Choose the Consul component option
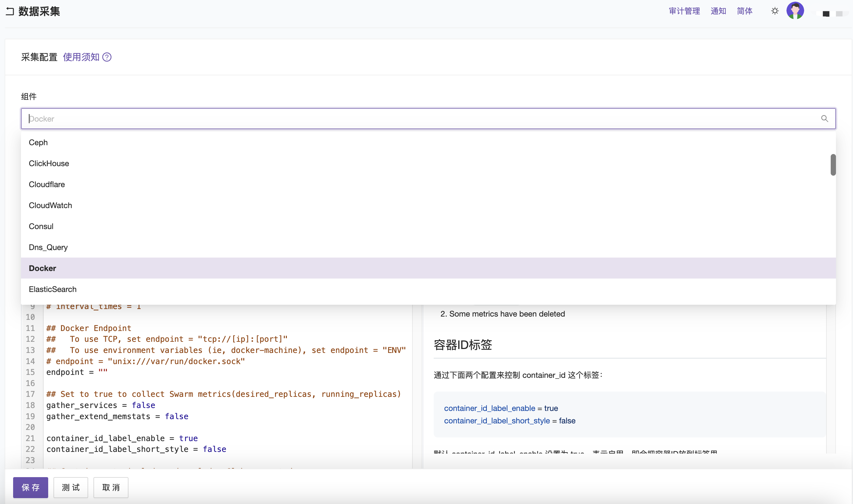 pyautogui.click(x=41, y=226)
